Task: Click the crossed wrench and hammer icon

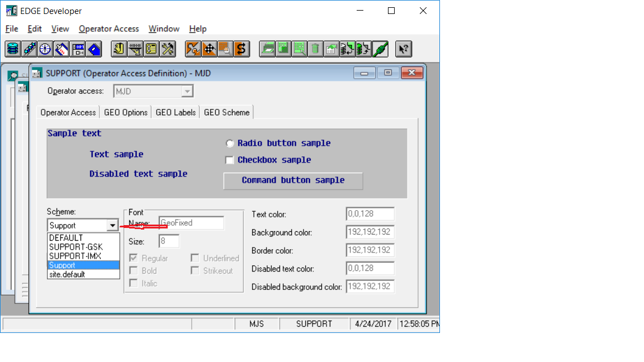Action: (x=168, y=49)
